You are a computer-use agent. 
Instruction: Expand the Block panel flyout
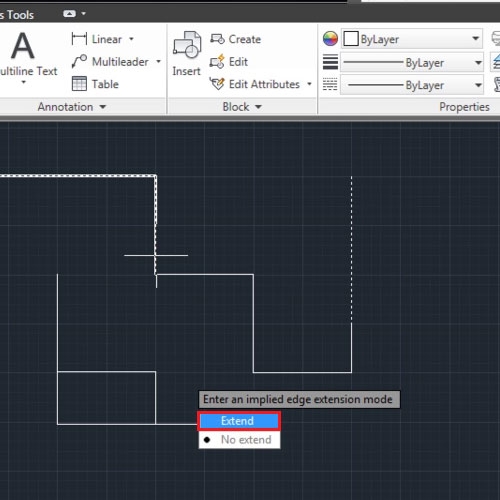258,107
